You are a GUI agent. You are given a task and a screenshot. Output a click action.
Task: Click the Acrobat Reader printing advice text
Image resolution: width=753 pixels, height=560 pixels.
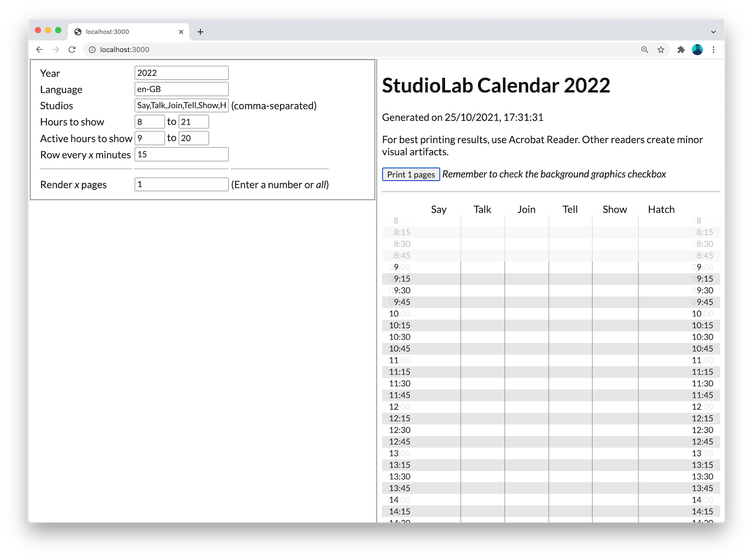coord(542,146)
